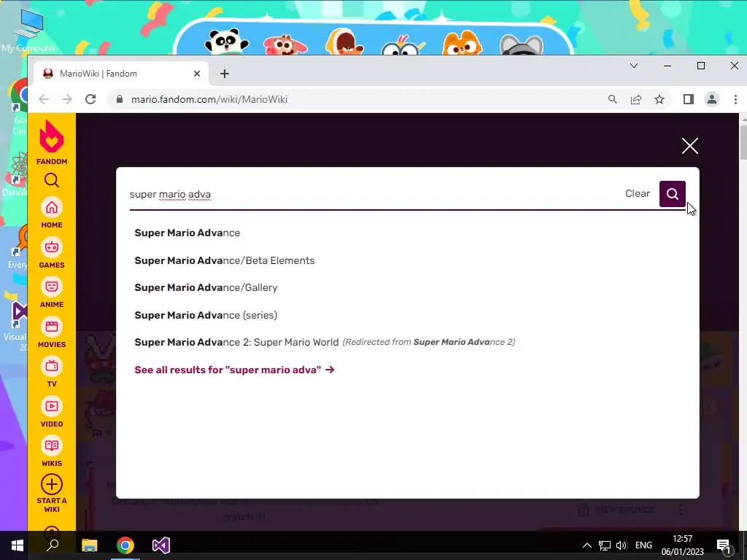
Task: Open the Movies section icon
Action: [x=52, y=327]
